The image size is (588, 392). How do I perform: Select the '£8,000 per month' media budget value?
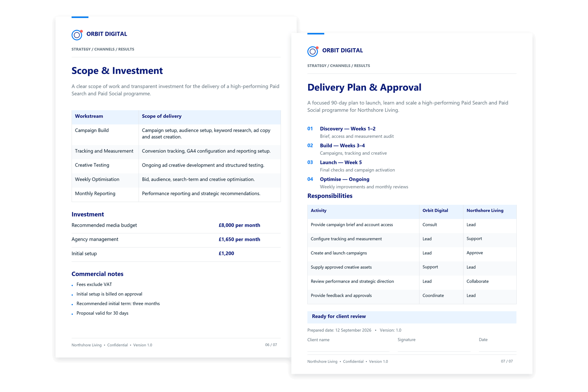(239, 225)
